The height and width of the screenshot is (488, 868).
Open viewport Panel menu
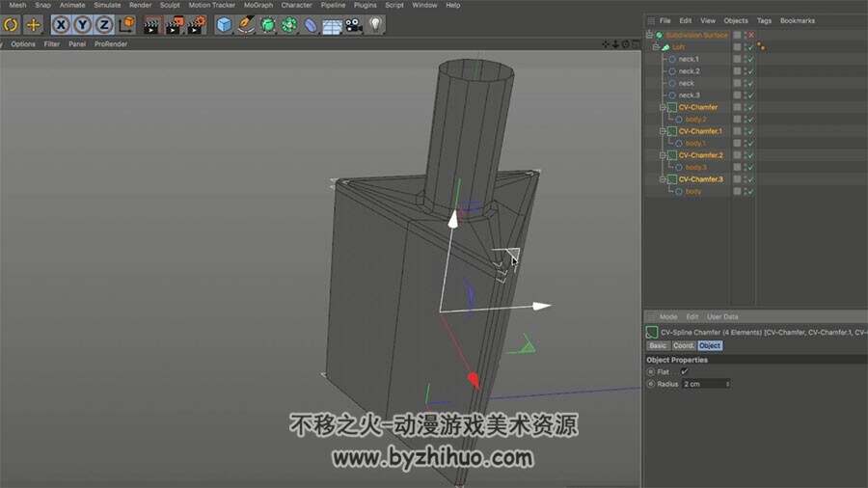pyautogui.click(x=77, y=43)
